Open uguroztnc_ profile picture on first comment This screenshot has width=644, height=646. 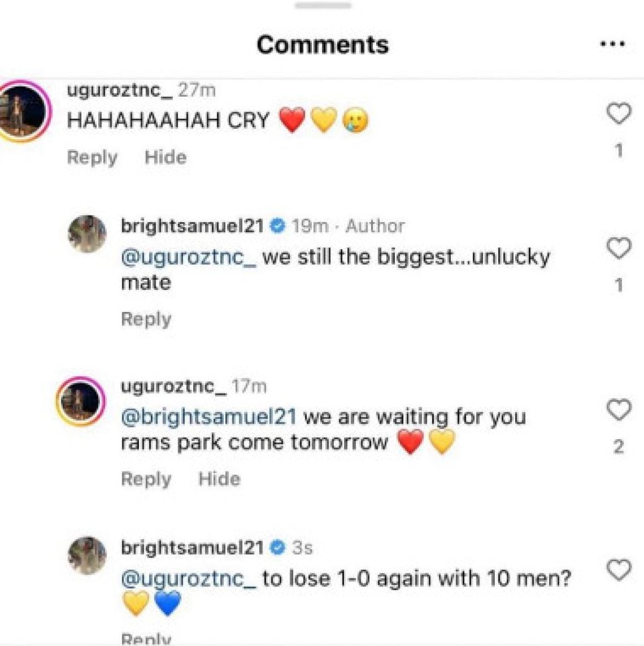pyautogui.click(x=21, y=112)
